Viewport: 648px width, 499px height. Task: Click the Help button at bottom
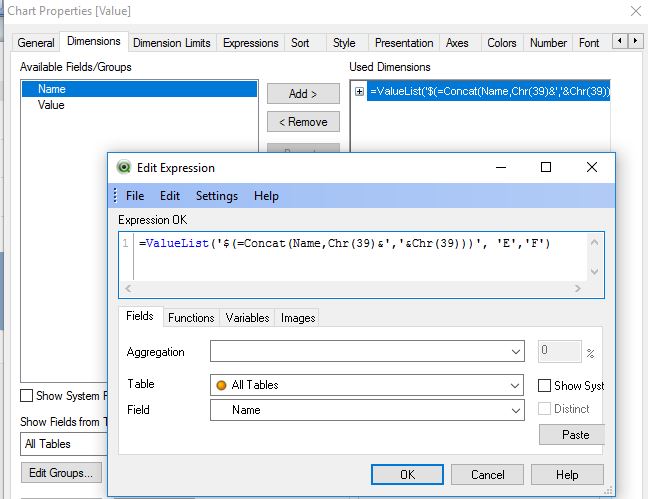(567, 474)
